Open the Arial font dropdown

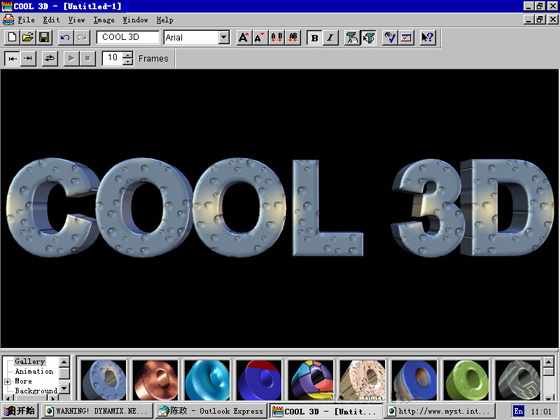tap(224, 37)
